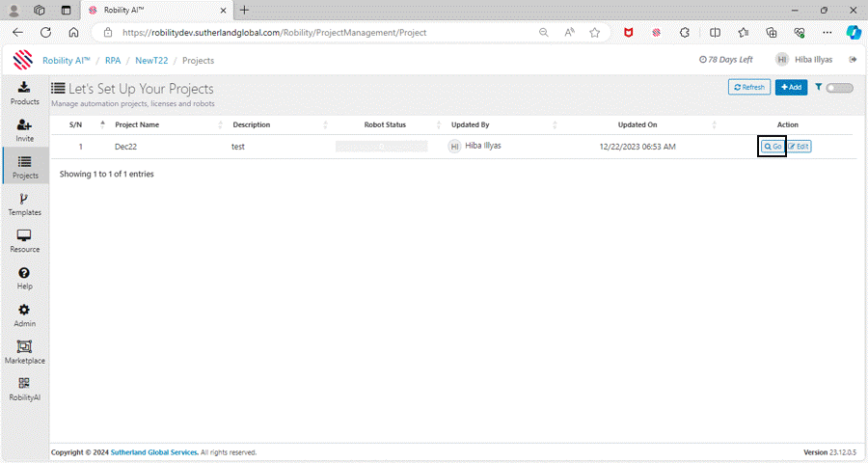Click the Read aloud icon in address bar
Image resolution: width=868 pixels, height=463 pixels.
coord(569,33)
